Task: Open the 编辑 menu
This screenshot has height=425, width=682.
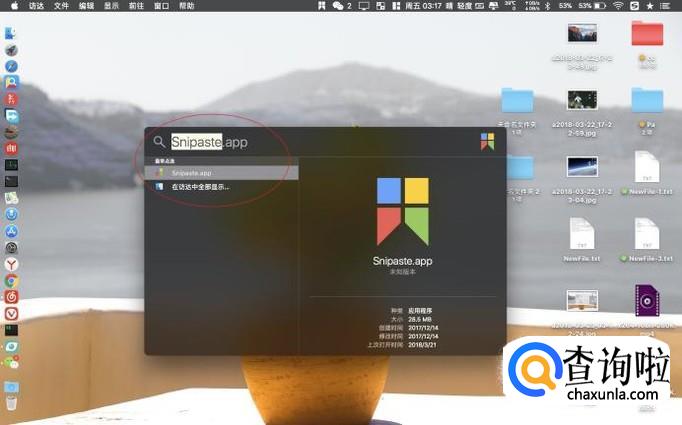Action: (87, 6)
